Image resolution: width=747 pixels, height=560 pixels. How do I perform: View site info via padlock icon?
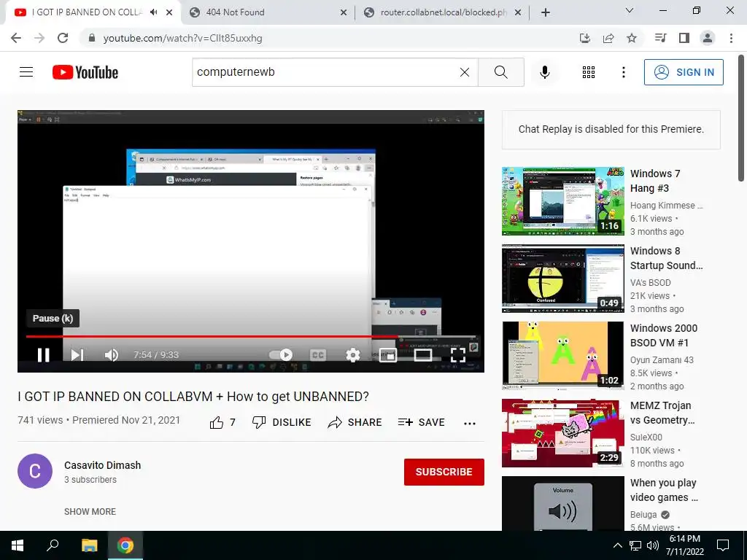tap(92, 38)
